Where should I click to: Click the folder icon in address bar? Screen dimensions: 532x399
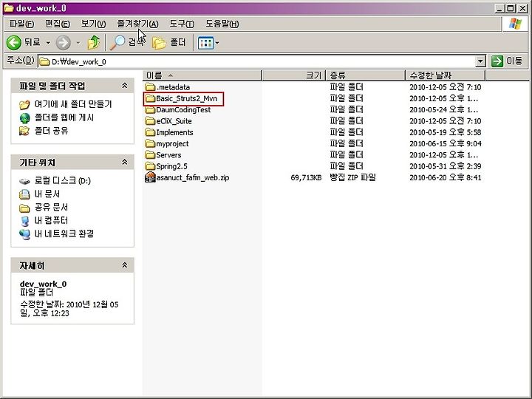pos(44,62)
